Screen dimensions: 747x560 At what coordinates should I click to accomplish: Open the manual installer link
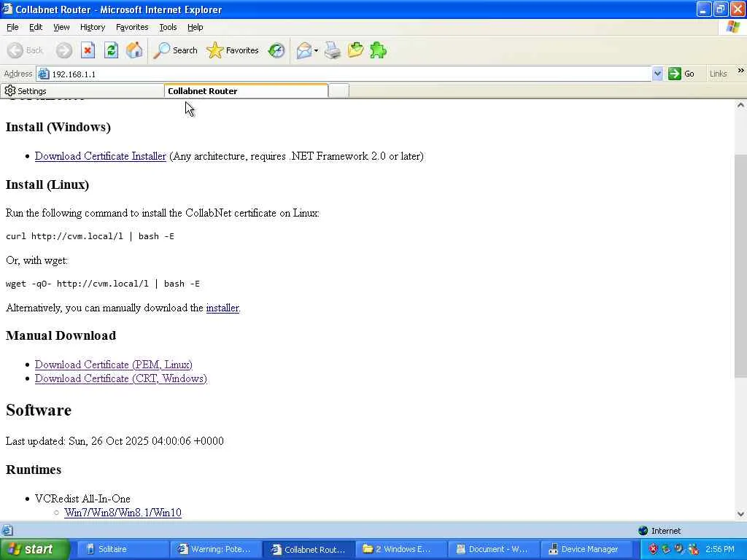pyautogui.click(x=222, y=308)
